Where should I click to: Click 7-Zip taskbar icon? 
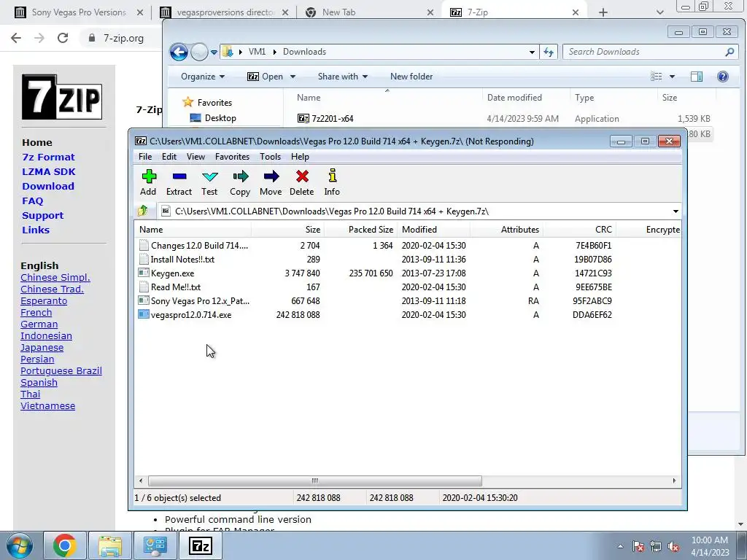coord(200,545)
